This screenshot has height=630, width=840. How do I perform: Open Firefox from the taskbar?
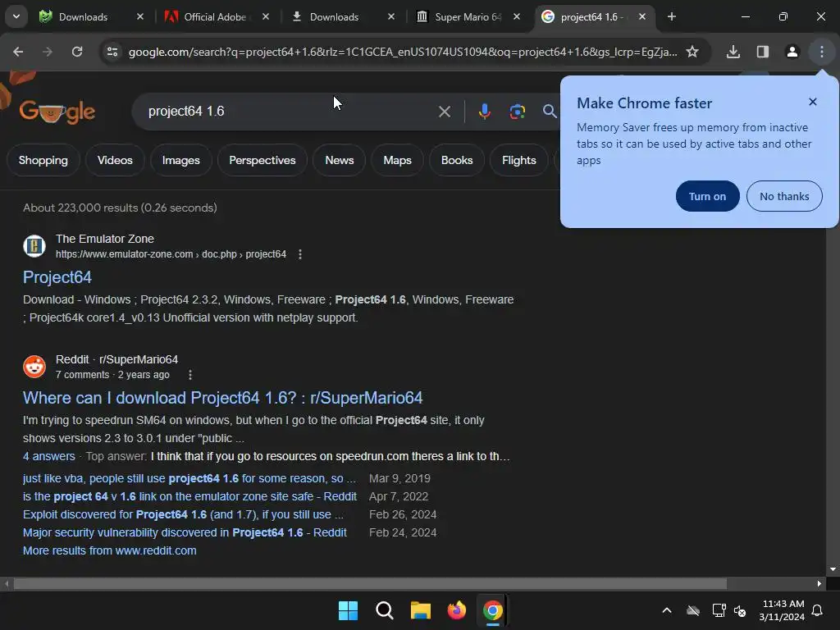tap(456, 610)
